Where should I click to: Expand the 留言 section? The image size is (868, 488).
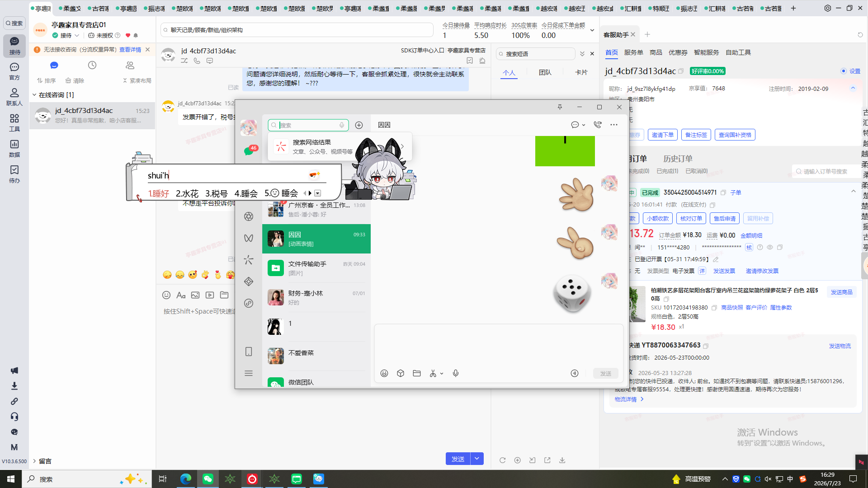pyautogui.click(x=34, y=461)
